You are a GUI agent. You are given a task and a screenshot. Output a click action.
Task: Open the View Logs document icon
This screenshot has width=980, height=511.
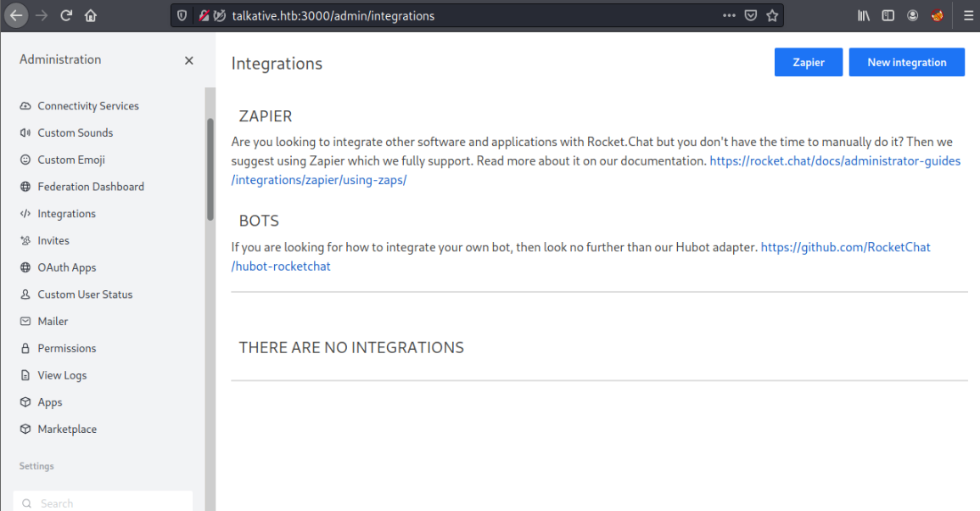(x=25, y=375)
